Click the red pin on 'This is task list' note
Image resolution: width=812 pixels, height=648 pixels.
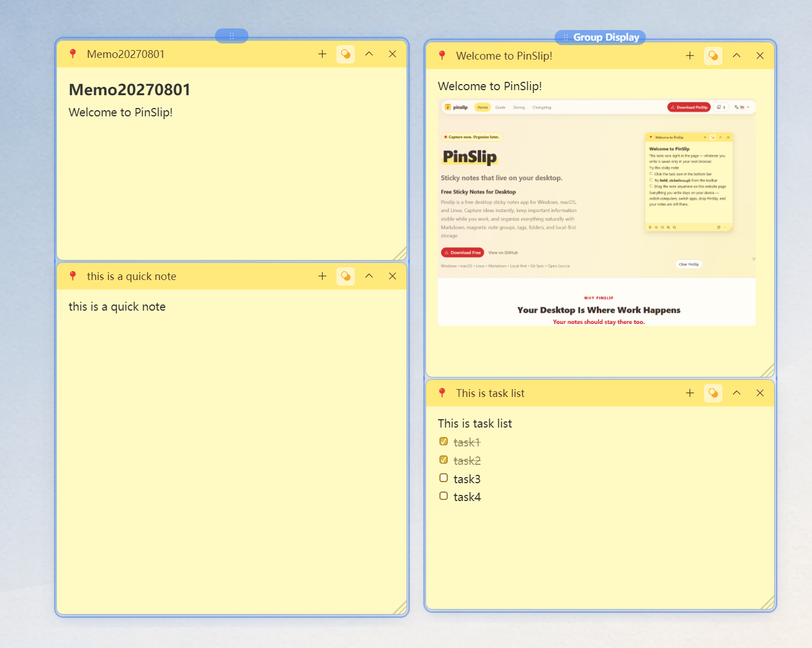pos(442,393)
